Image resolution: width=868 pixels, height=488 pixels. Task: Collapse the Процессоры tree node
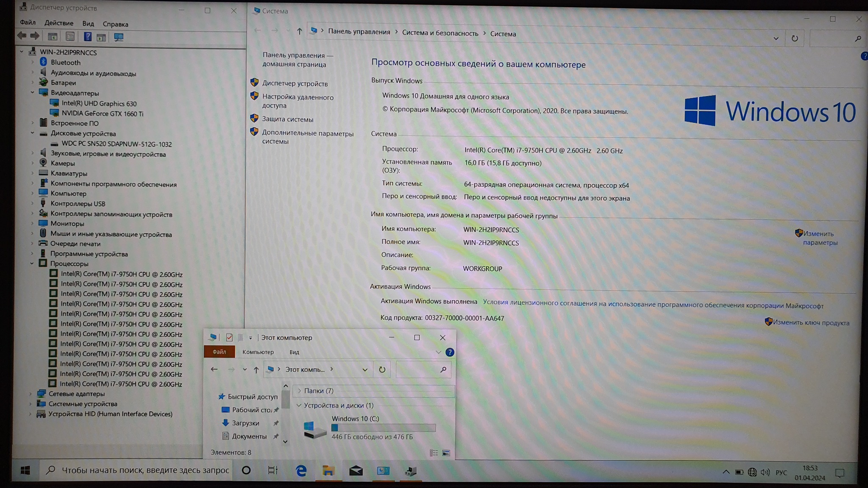point(32,263)
